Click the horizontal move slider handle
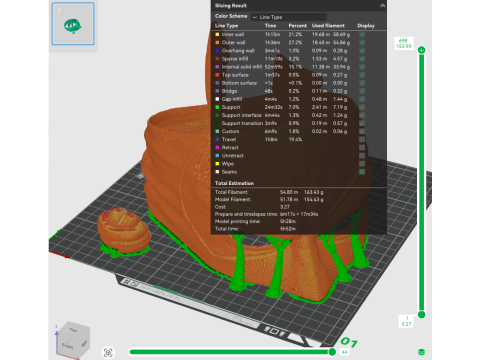The image size is (480, 360). 332,352
